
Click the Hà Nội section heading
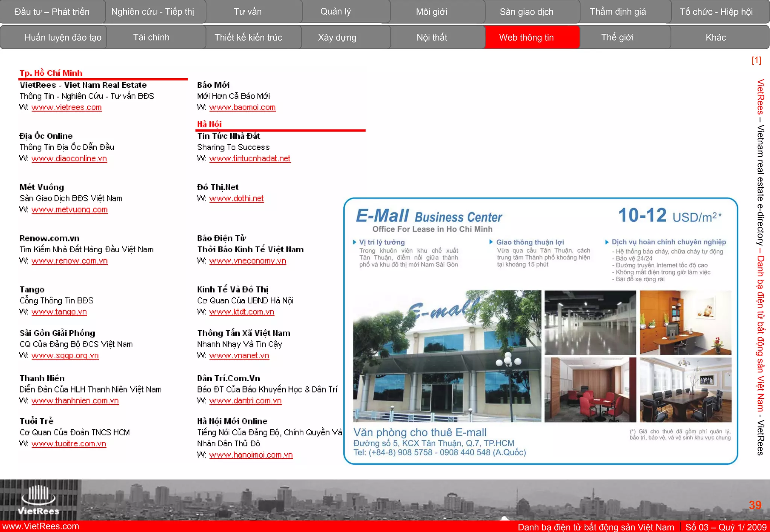(x=209, y=124)
